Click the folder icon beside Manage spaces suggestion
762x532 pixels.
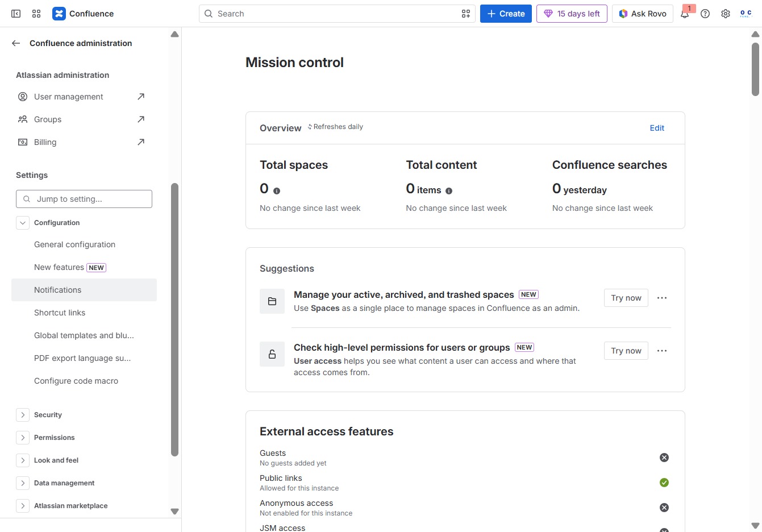coord(272,301)
